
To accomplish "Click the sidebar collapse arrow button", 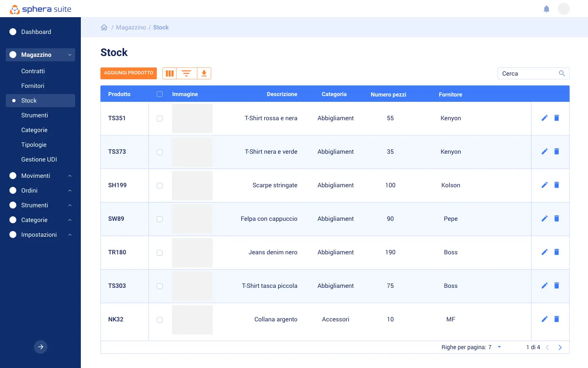I will pyautogui.click(x=40, y=347).
